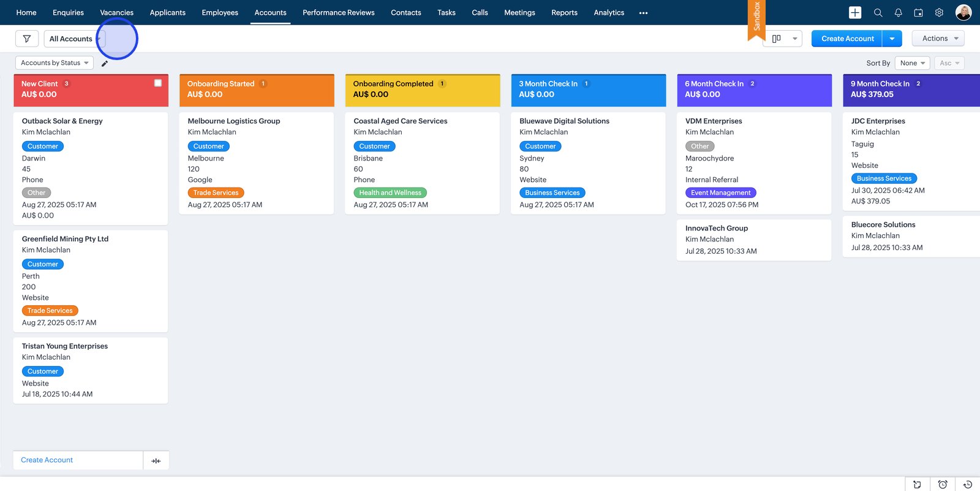Open the search magnifier in top bar

pyautogui.click(x=878, y=13)
